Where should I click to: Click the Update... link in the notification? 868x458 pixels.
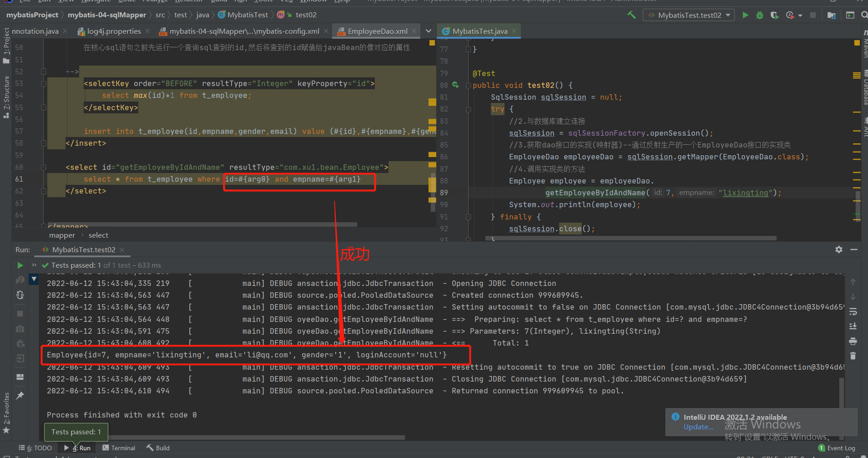(x=698, y=427)
